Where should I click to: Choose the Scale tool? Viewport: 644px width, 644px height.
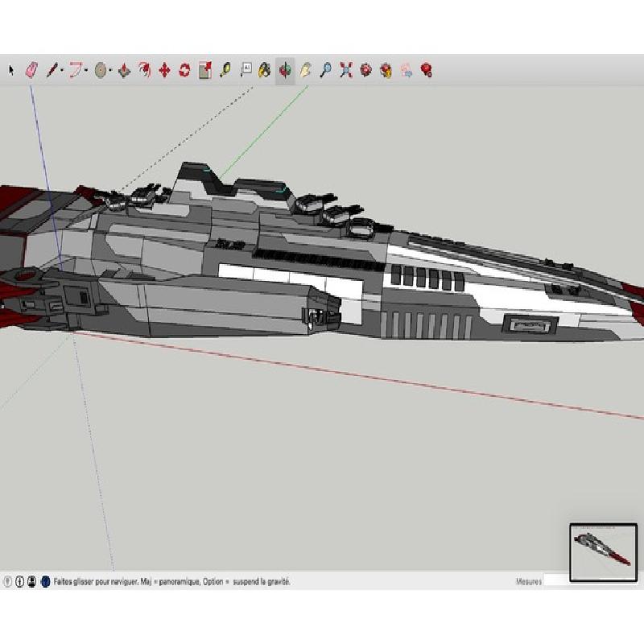click(x=204, y=71)
